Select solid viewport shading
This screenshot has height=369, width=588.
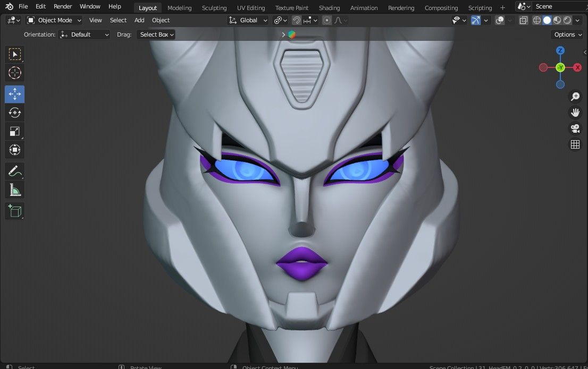(547, 20)
